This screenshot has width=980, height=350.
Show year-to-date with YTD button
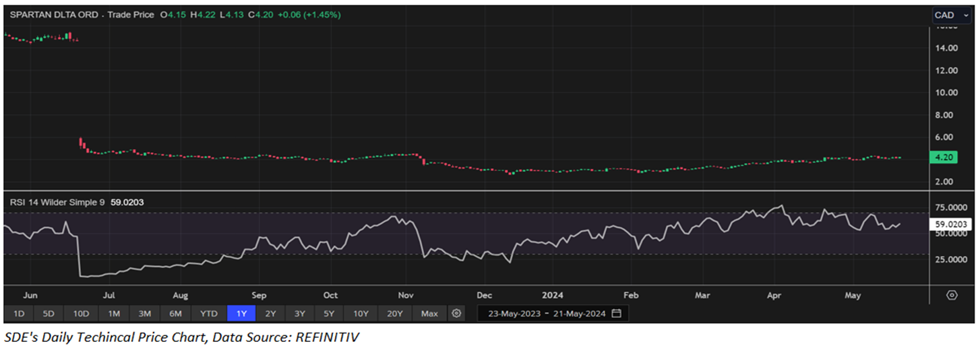[209, 314]
